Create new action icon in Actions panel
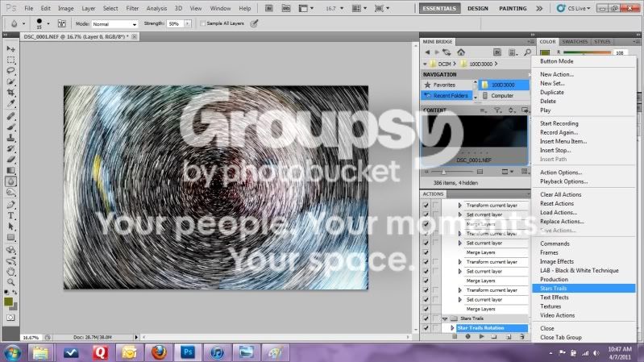The width and height of the screenshot is (644, 362). tap(509, 336)
